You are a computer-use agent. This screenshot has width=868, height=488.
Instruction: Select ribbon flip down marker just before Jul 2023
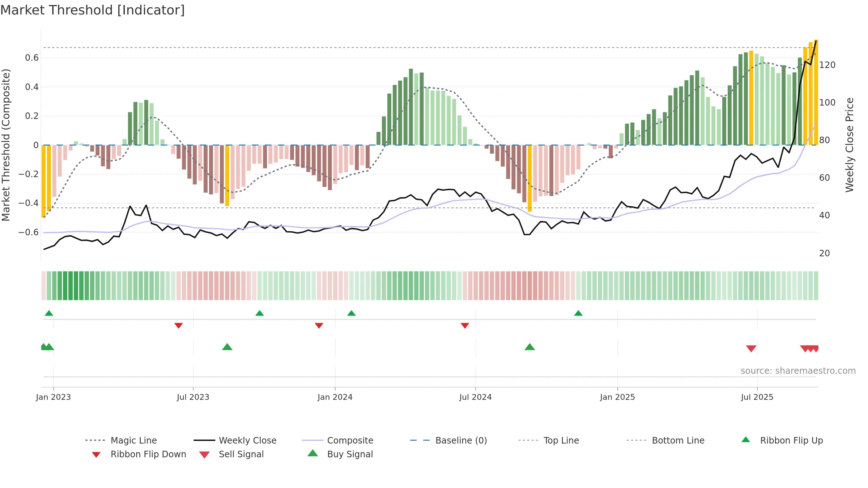178,326
